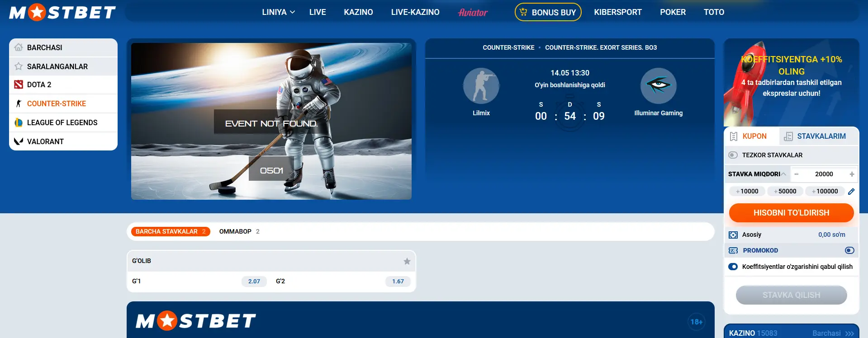Screen dimensions: 868x338
Task: Click the Mostbet footer banner logo
Action: (x=195, y=321)
